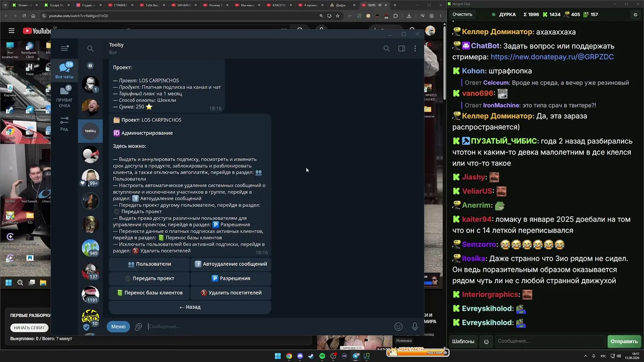Screen dimensions: 644x362
Task: Switch to the 'Escape Fr' browser tab
Action: pos(56,5)
